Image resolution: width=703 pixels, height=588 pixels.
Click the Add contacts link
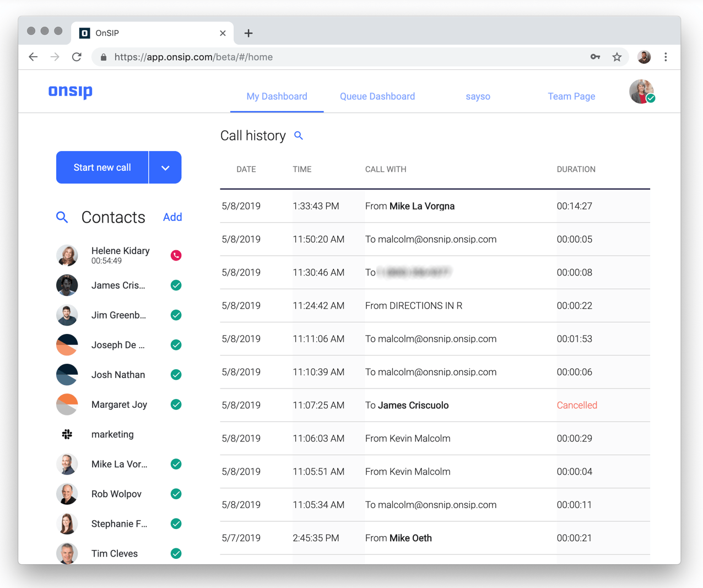pos(172,217)
